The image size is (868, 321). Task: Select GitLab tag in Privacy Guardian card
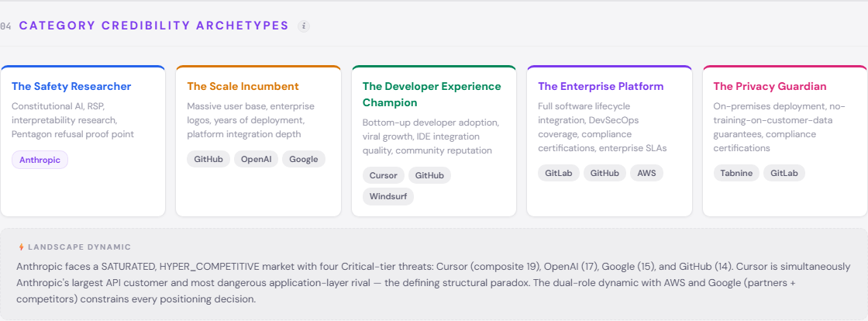784,173
